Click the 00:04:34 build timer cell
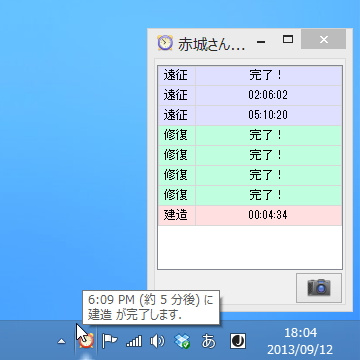360x360 pixels. click(x=269, y=216)
